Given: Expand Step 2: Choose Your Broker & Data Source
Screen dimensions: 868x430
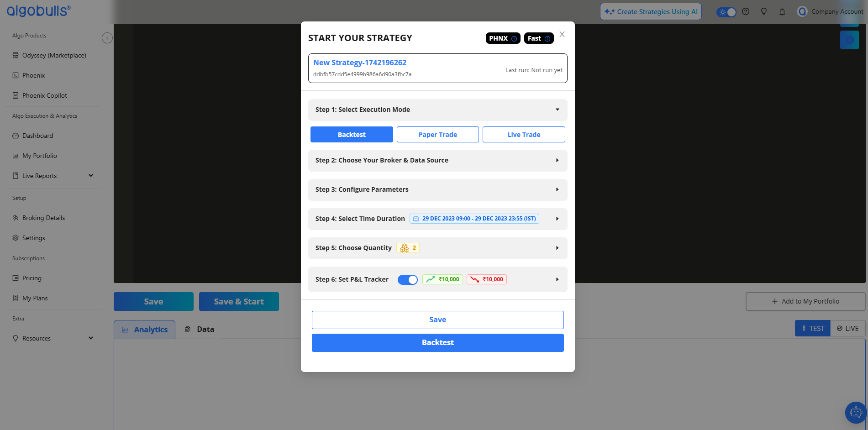Looking at the screenshot, I should (x=438, y=160).
